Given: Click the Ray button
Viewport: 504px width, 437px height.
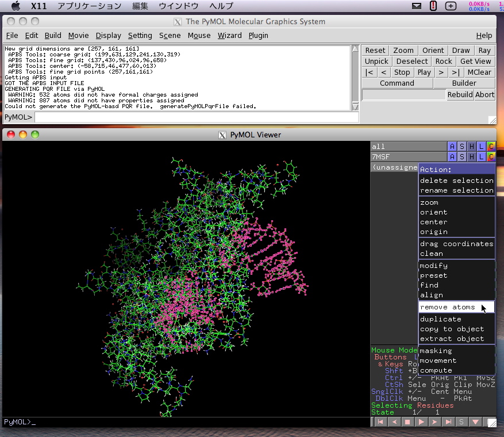Looking at the screenshot, I should pyautogui.click(x=484, y=51).
